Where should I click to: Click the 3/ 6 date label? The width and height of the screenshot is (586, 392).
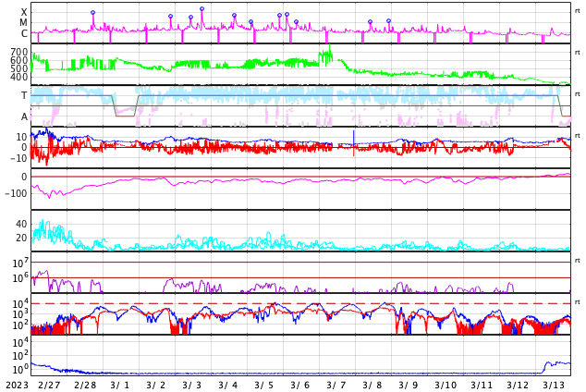pyautogui.click(x=300, y=386)
